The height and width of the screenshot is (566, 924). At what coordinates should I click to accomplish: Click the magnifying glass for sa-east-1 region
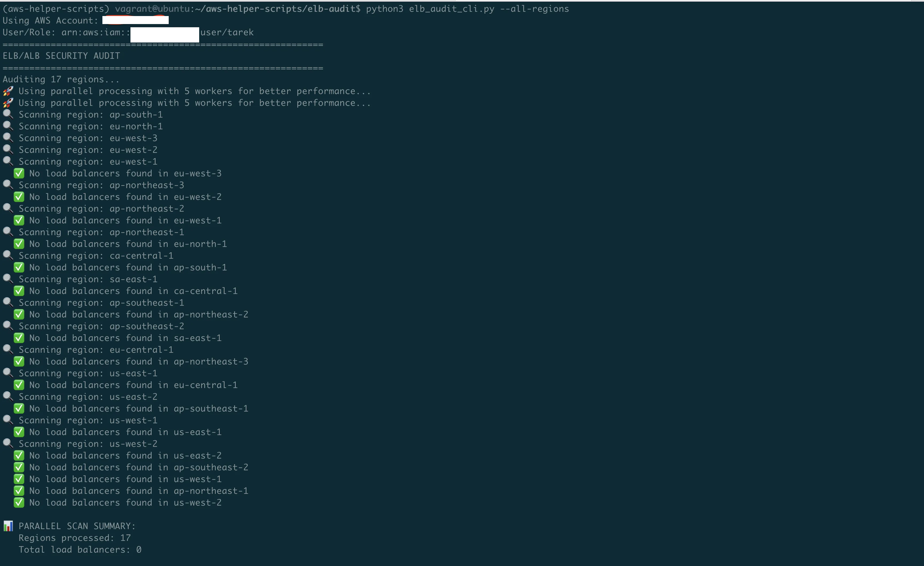point(7,279)
